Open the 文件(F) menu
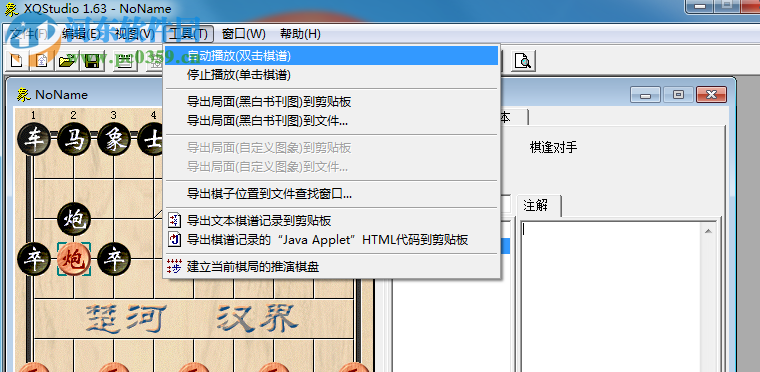This screenshot has height=372, width=760. pos(30,34)
